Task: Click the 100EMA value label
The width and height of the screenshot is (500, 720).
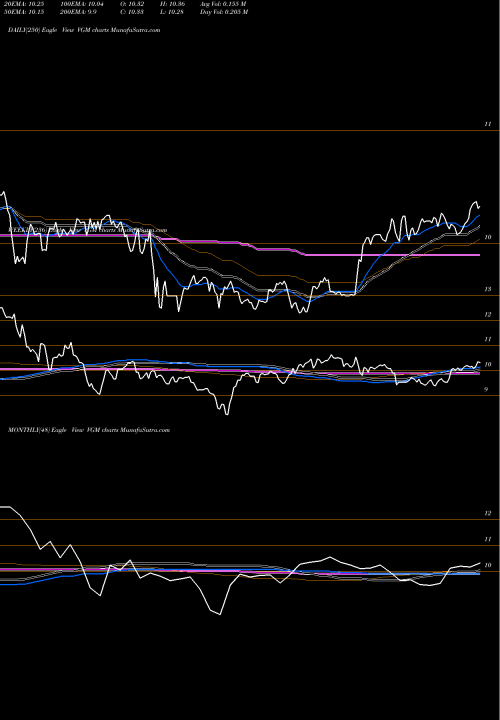Action: (x=84, y=4)
